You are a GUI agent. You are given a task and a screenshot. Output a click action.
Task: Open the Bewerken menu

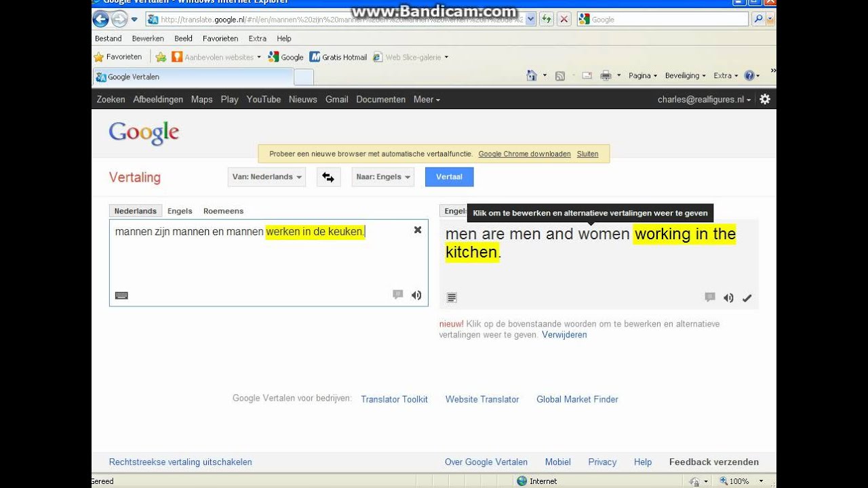149,39
